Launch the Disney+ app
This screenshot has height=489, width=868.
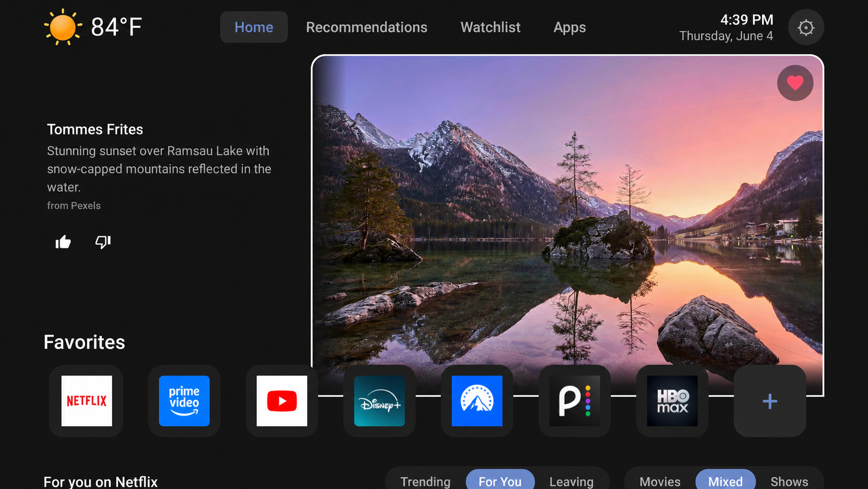pyautogui.click(x=379, y=401)
